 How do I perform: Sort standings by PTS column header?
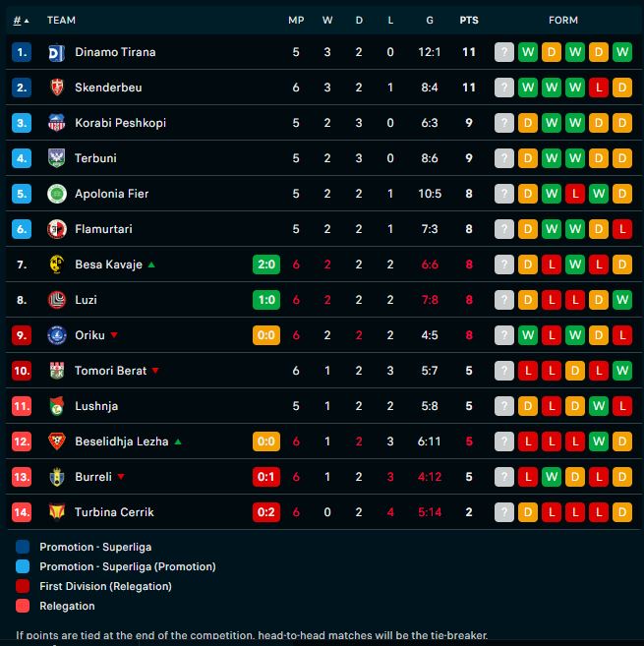469,20
